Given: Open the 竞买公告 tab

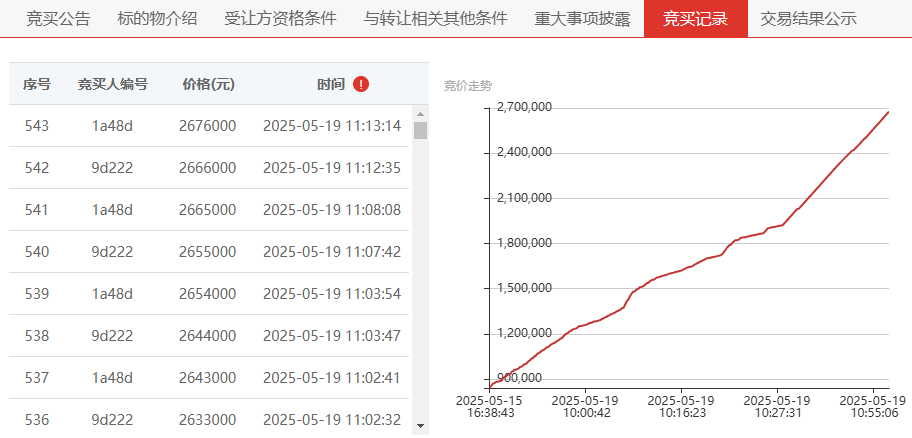Looking at the screenshot, I should click(58, 19).
